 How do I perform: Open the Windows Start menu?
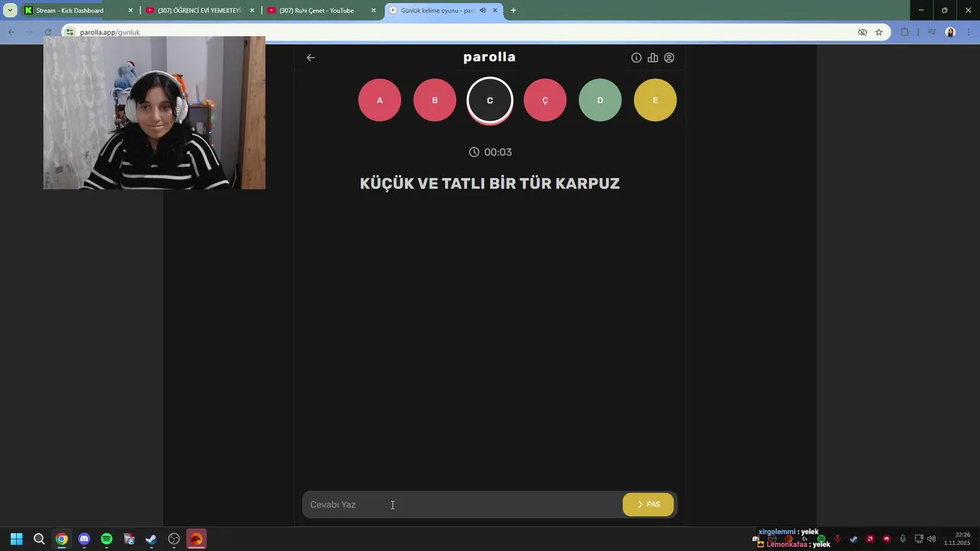coord(16,539)
